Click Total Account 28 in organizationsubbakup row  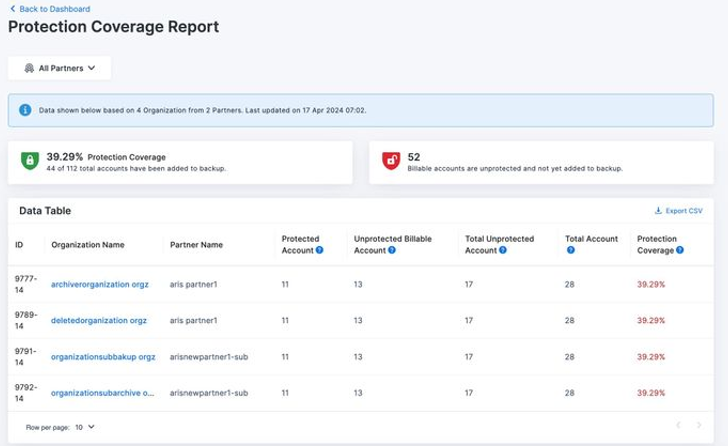pos(570,357)
